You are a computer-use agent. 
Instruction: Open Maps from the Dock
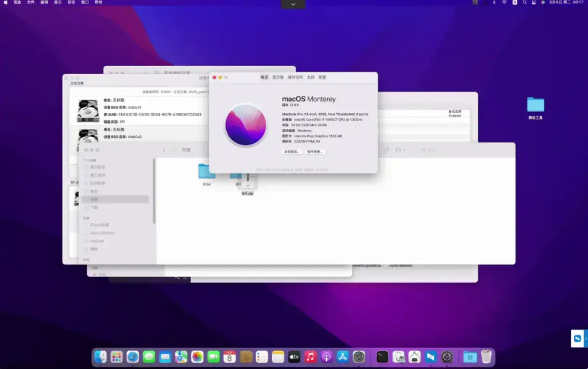point(181,356)
